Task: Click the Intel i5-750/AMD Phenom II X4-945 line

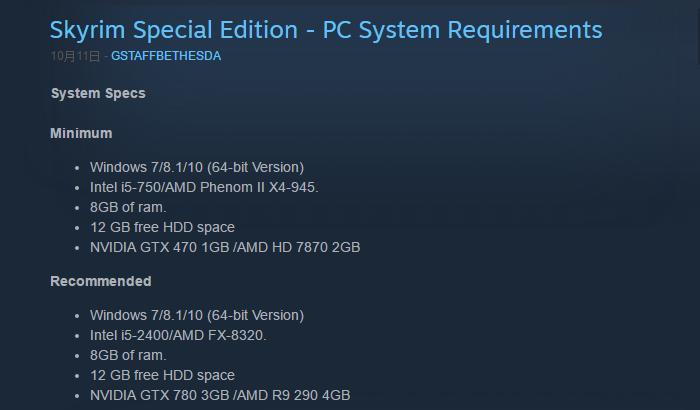Action: pos(204,187)
